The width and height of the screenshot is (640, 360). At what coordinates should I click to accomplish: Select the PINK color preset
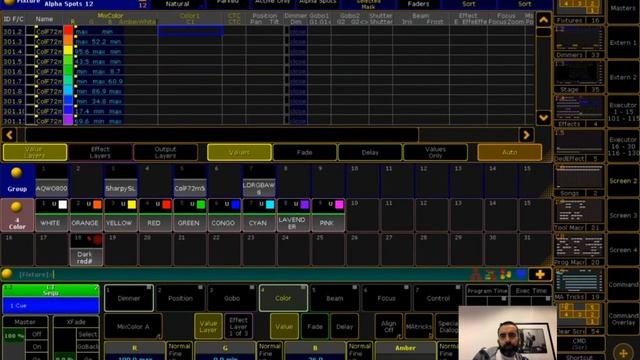click(327, 215)
